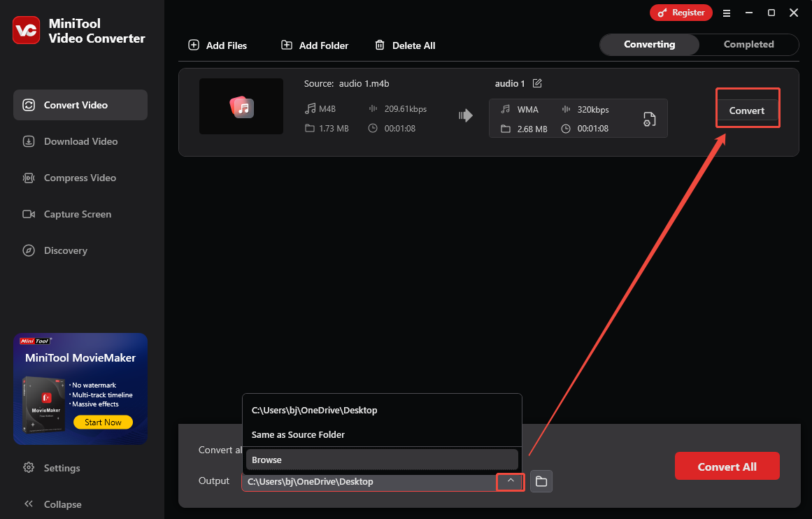The width and height of the screenshot is (812, 519).
Task: Maximize the window
Action: click(x=771, y=13)
